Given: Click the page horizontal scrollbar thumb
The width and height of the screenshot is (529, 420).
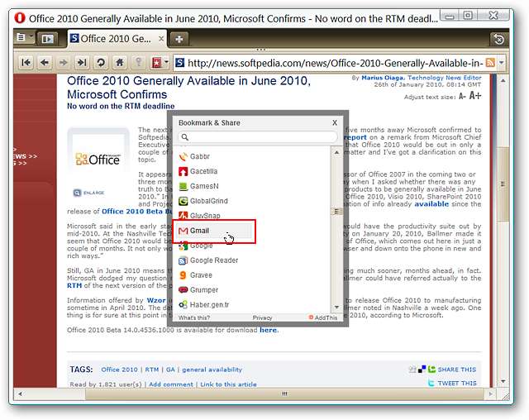Looking at the screenshot, I should tap(284, 394).
